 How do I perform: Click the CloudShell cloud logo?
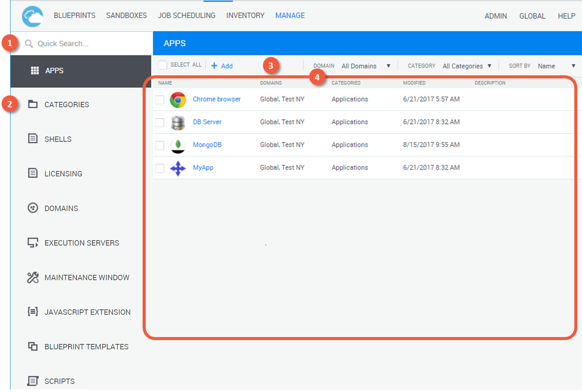click(x=33, y=17)
